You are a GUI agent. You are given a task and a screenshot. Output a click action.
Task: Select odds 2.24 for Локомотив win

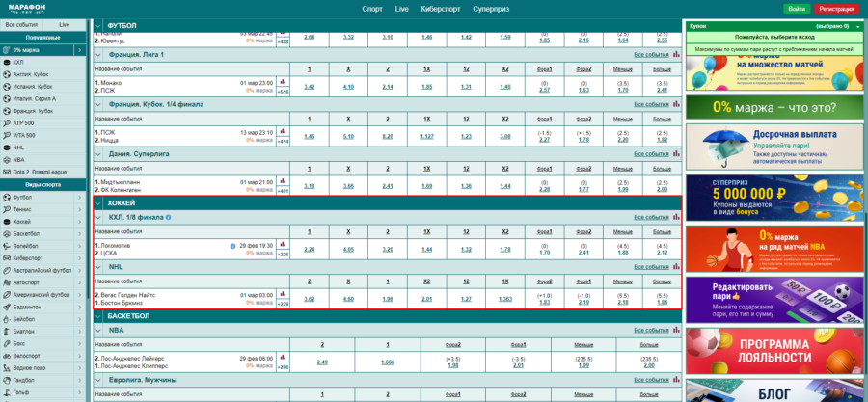(309, 249)
